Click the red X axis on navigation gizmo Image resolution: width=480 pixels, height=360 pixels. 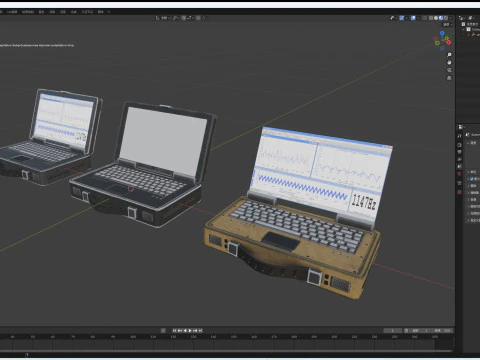click(449, 42)
